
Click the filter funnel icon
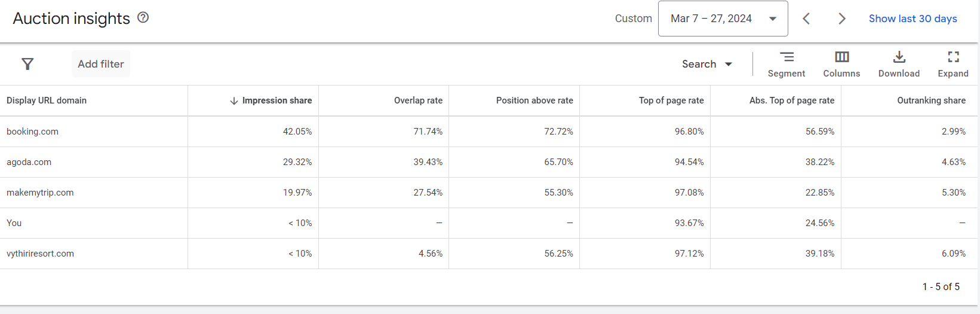(x=27, y=64)
